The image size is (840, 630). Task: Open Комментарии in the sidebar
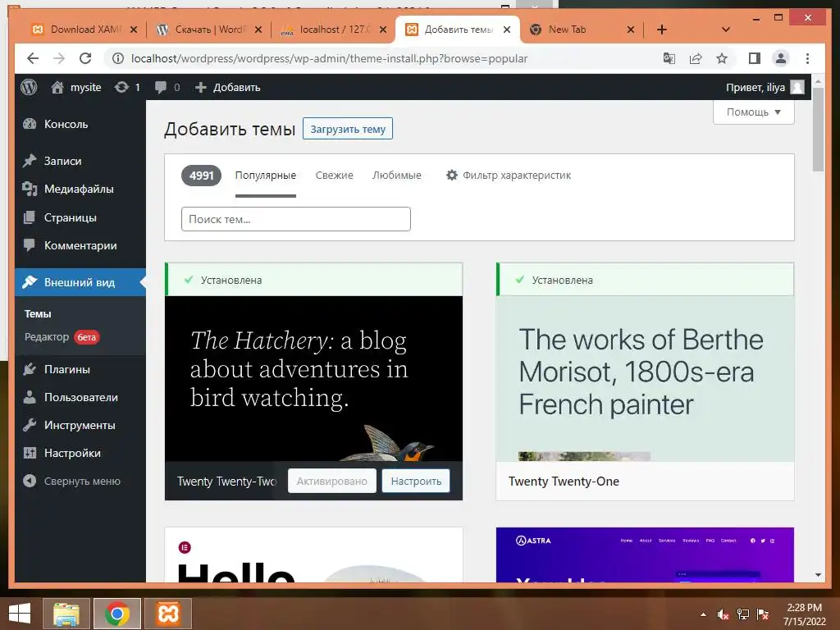[80, 245]
